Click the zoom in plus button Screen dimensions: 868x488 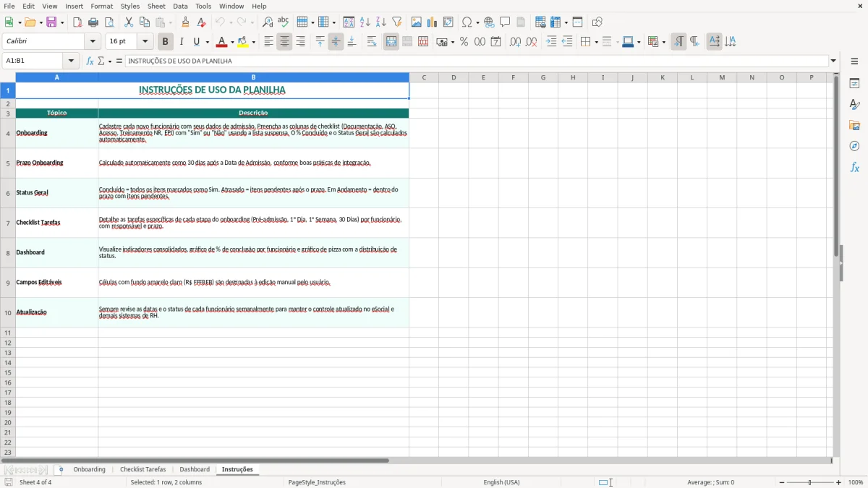[x=839, y=482]
